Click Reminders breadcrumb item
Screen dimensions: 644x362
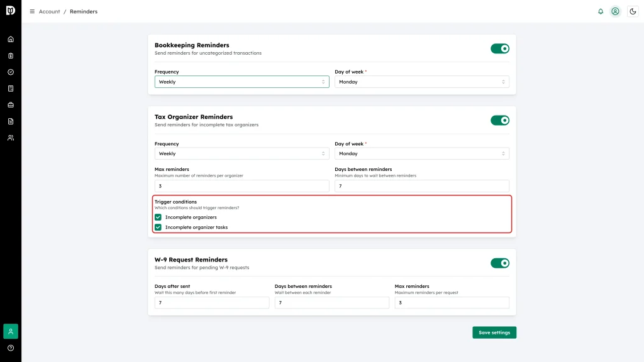coord(84,11)
